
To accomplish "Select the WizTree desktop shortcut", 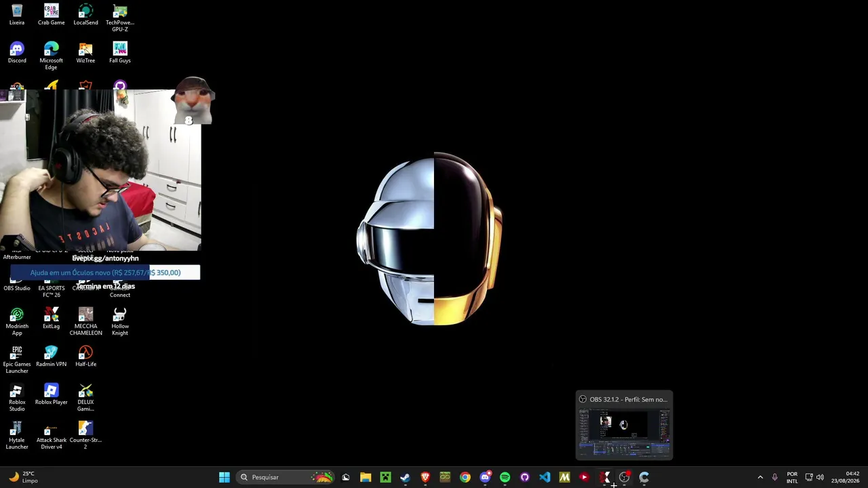I will point(85,53).
